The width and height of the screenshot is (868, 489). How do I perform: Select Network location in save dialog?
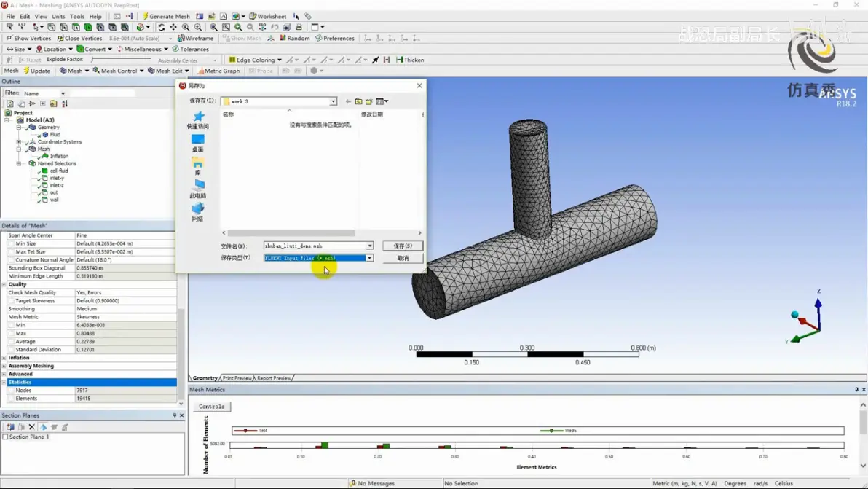[x=197, y=212]
